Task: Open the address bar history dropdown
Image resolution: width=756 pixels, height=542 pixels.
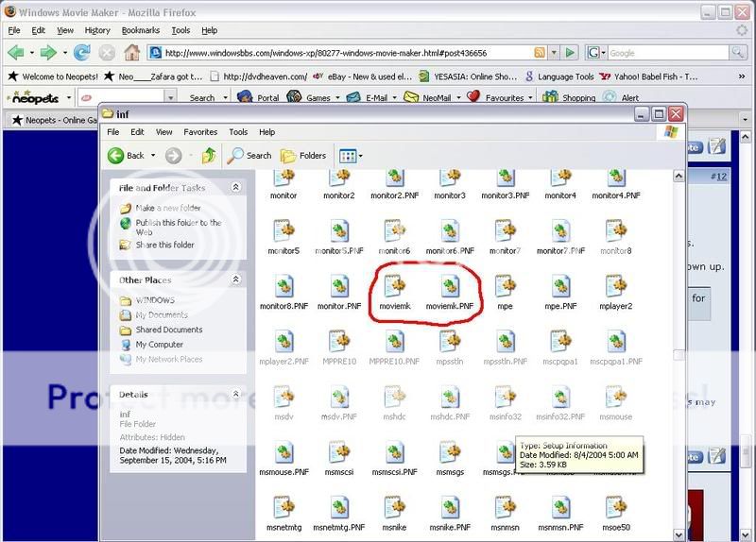Action: [x=554, y=53]
